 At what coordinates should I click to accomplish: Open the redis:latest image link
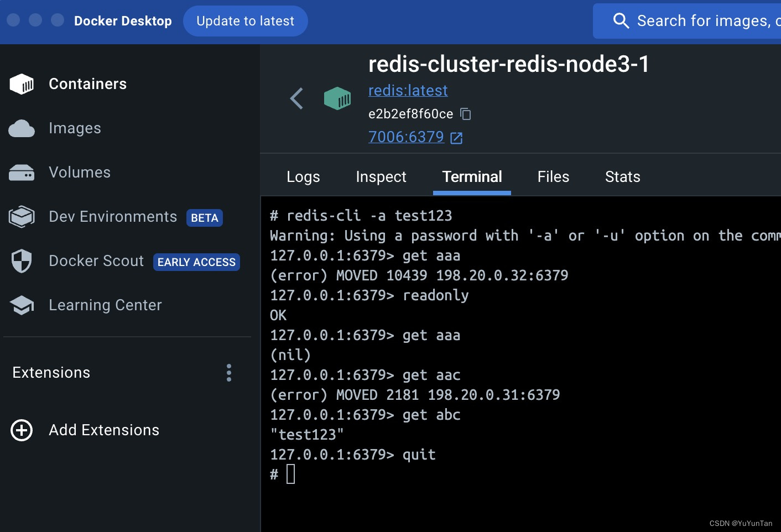tap(408, 90)
